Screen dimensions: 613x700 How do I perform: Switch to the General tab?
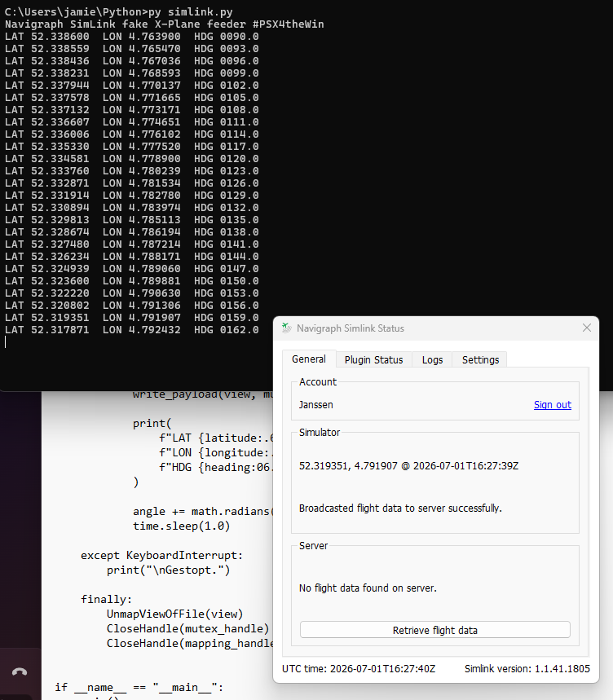pos(309,359)
